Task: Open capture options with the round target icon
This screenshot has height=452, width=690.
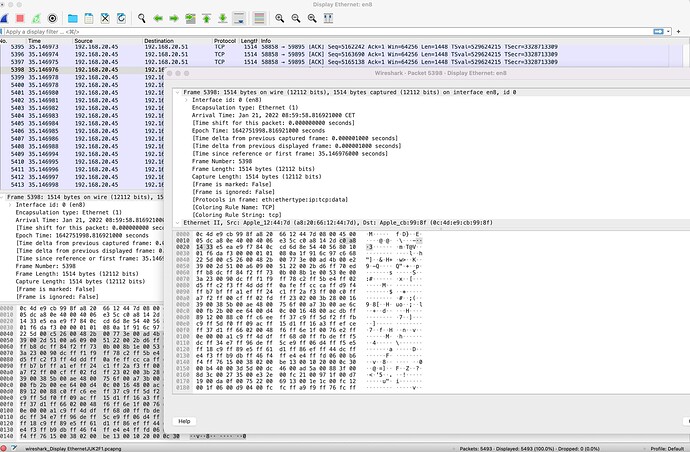Action: tap(52, 18)
